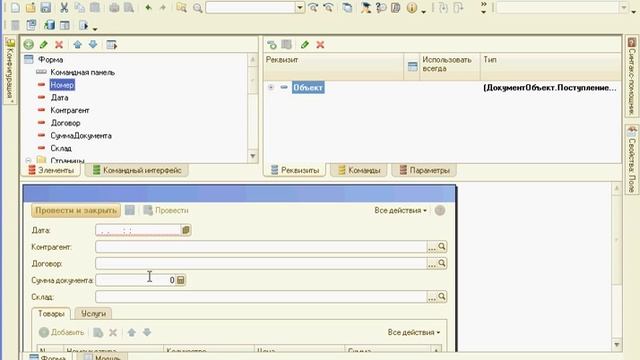The height and width of the screenshot is (360, 640).
Task: Edit the attribute with the green pencil in attributes panel
Action: tap(305, 44)
